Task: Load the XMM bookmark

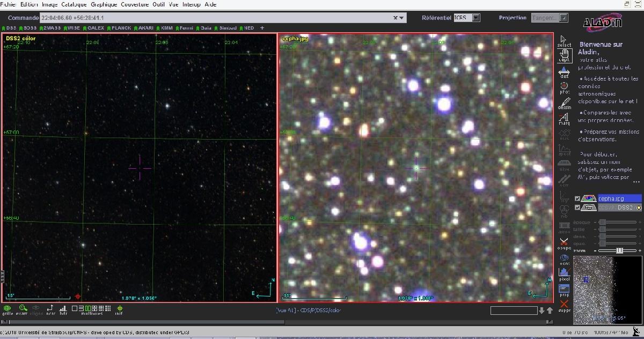Action: click(165, 28)
